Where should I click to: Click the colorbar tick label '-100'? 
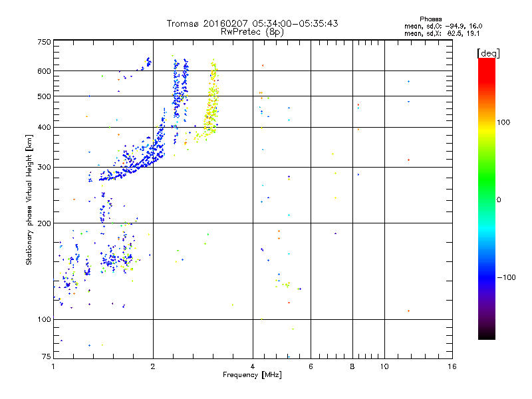506,277
